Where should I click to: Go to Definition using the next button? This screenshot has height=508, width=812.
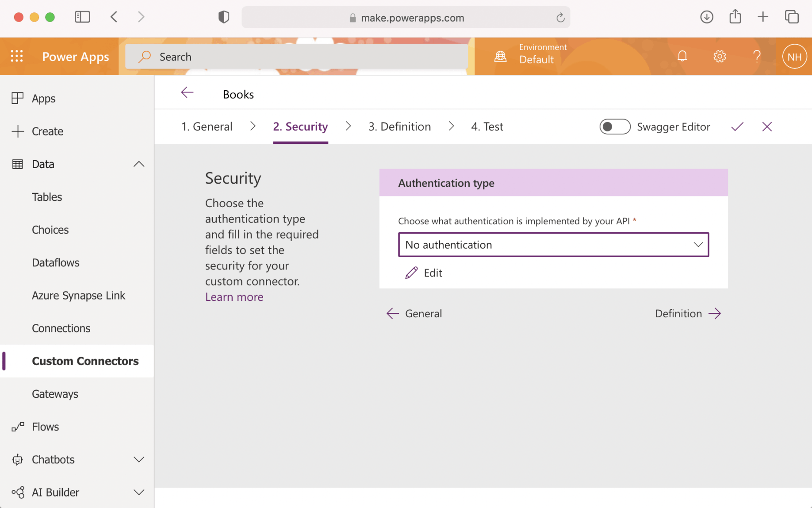tap(688, 313)
